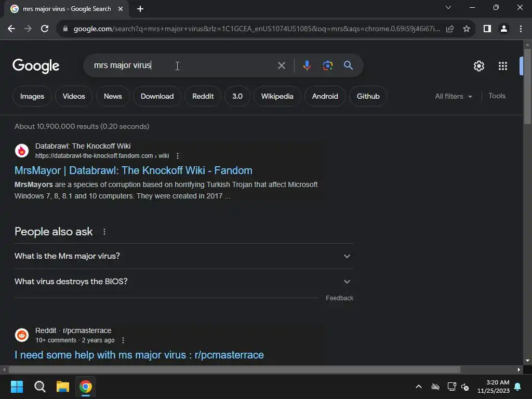
Task: Click the network display tray icon
Action: click(x=451, y=387)
